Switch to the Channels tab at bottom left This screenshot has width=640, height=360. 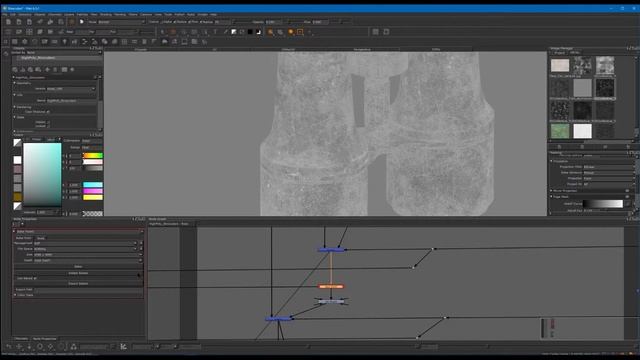tap(21, 339)
